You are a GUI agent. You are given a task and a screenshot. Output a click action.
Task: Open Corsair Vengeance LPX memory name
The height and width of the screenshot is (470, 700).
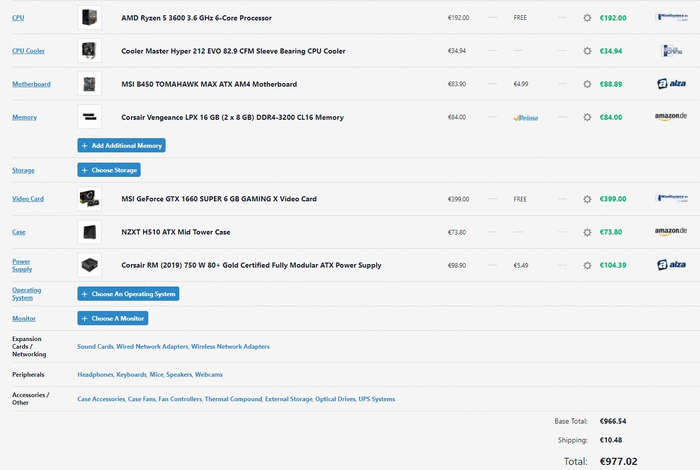pyautogui.click(x=233, y=117)
